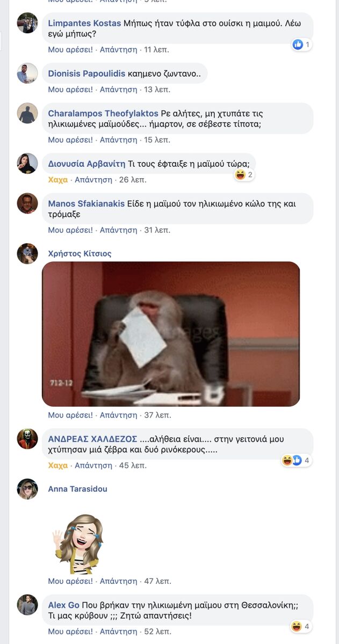Reply to Manos Sfakianakis comment
339x644 pixels.
[118, 230]
